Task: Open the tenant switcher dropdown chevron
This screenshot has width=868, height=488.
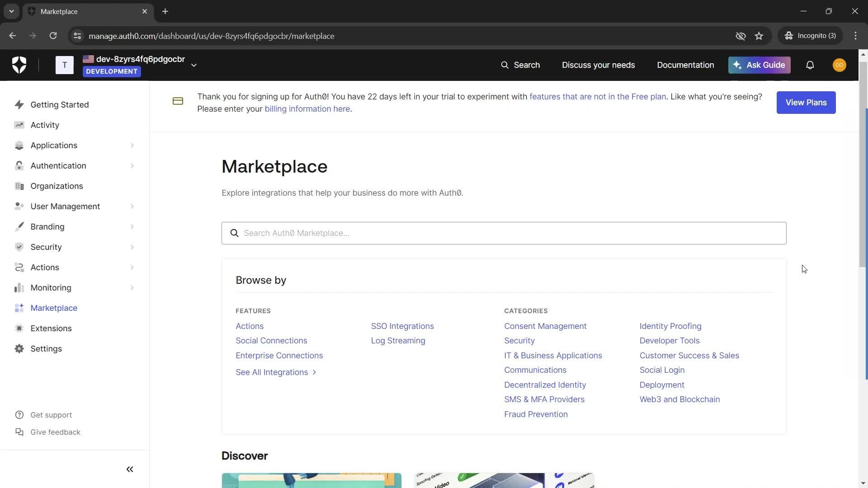Action: point(194,65)
